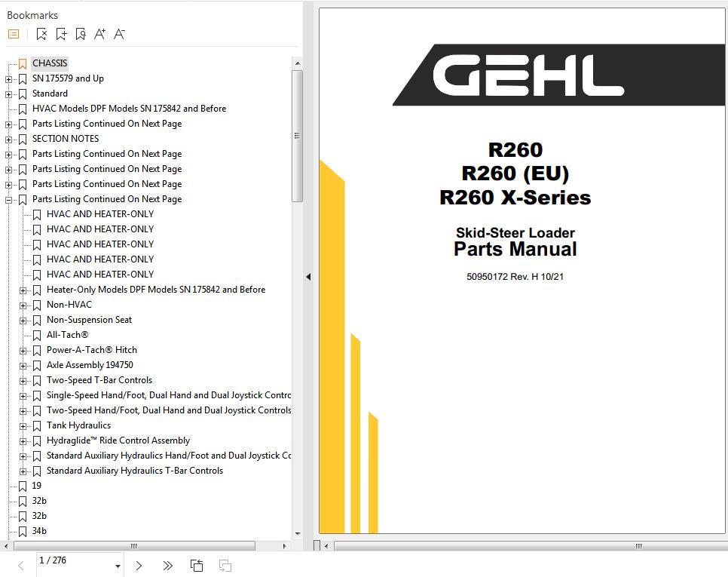Image resolution: width=728 pixels, height=577 pixels.
Task: Click document horizontal scrollbar thumb
Action: coord(531,546)
